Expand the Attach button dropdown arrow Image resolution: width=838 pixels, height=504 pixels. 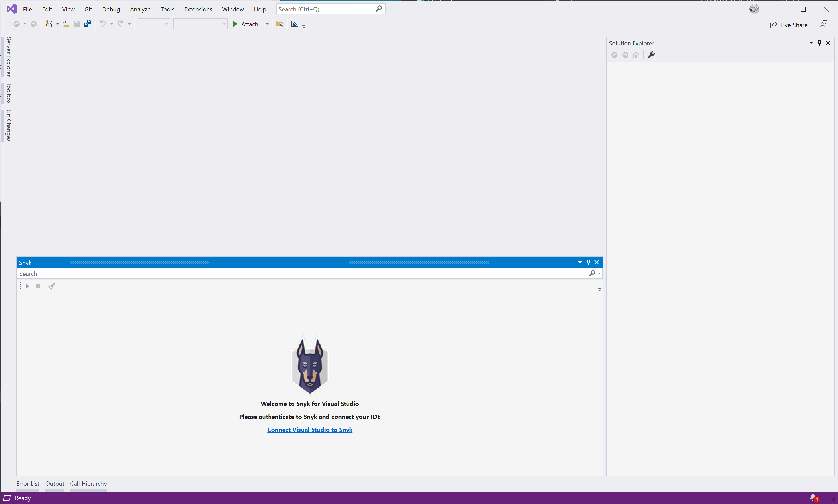point(267,24)
